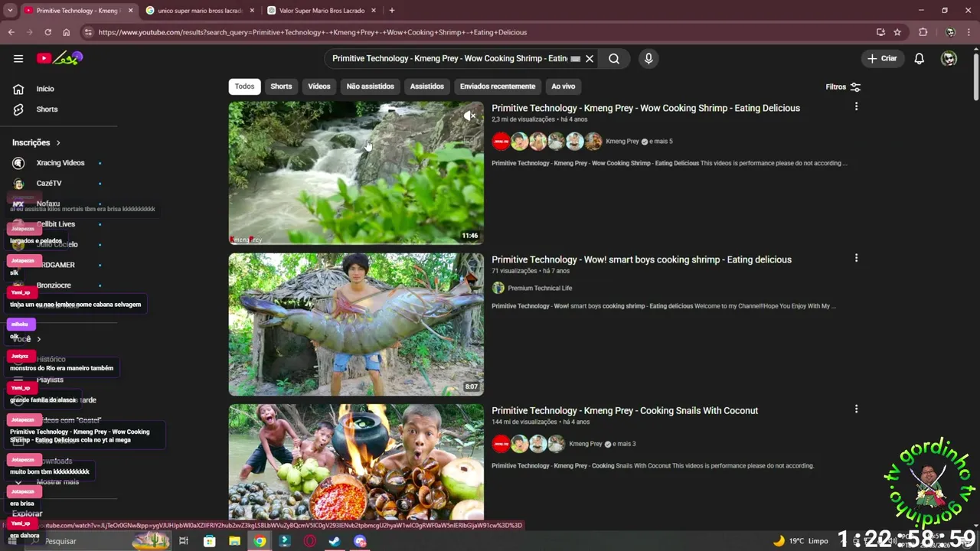The height and width of the screenshot is (551, 980).
Task: Click the giant shrimp video thumbnail
Action: pos(356,324)
